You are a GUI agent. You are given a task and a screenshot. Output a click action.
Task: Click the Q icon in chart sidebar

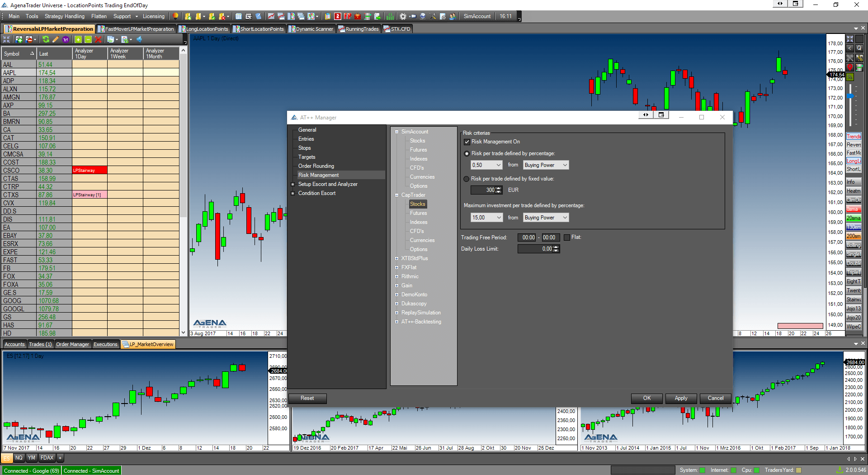pyautogui.click(x=859, y=48)
